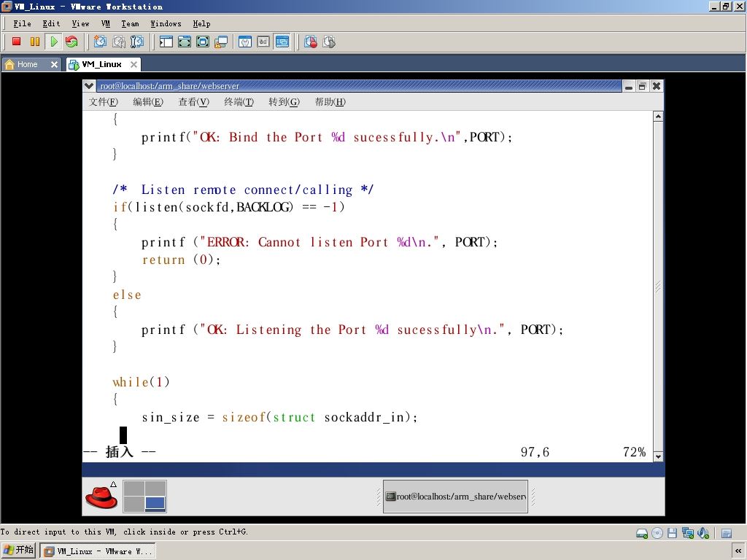The height and width of the screenshot is (560, 747).
Task: Revert to snapshot using the grayed clock icon
Action: tap(119, 42)
